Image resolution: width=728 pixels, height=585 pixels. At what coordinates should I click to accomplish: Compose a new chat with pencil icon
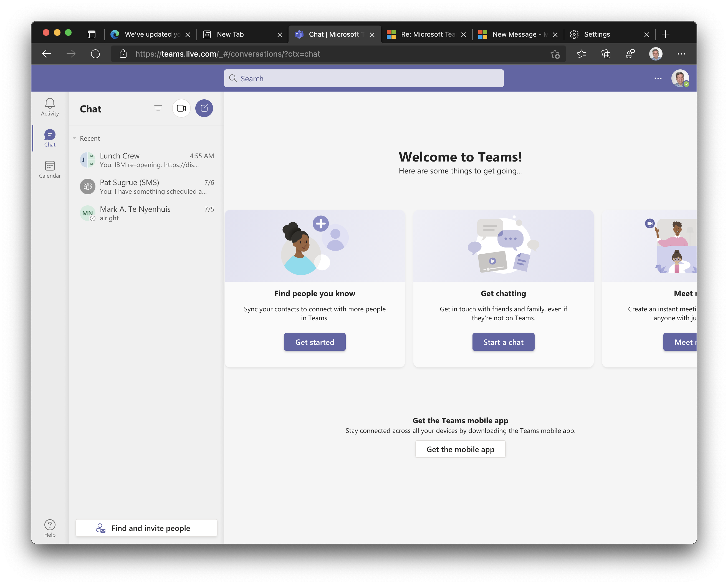coord(204,108)
